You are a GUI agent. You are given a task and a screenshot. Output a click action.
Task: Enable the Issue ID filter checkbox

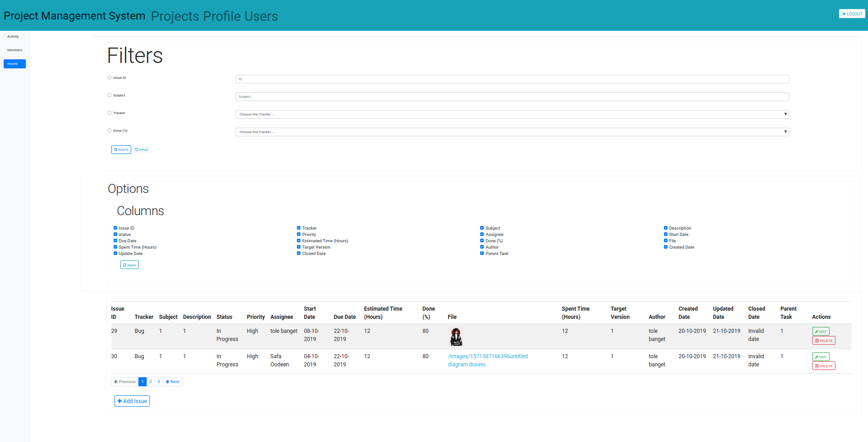click(x=110, y=77)
